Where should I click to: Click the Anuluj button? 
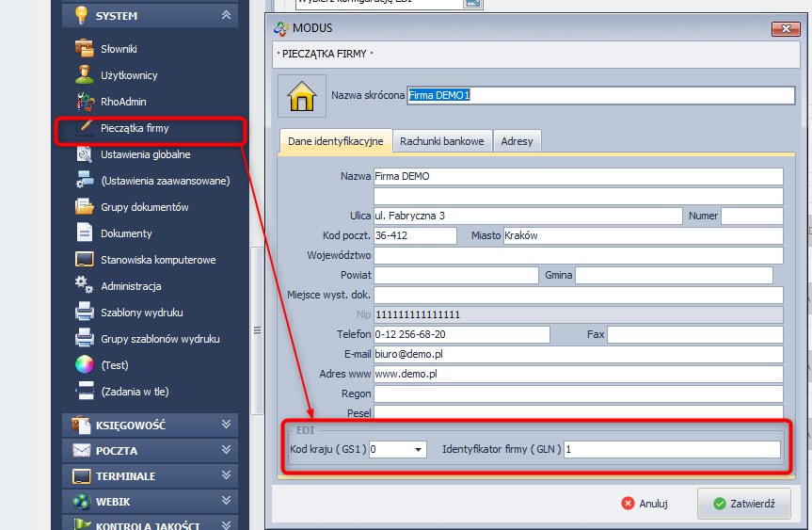645,504
